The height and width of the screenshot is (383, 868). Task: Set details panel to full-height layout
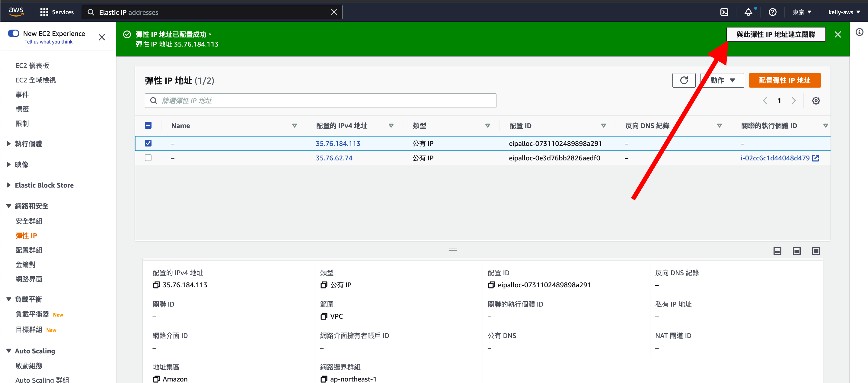point(816,251)
